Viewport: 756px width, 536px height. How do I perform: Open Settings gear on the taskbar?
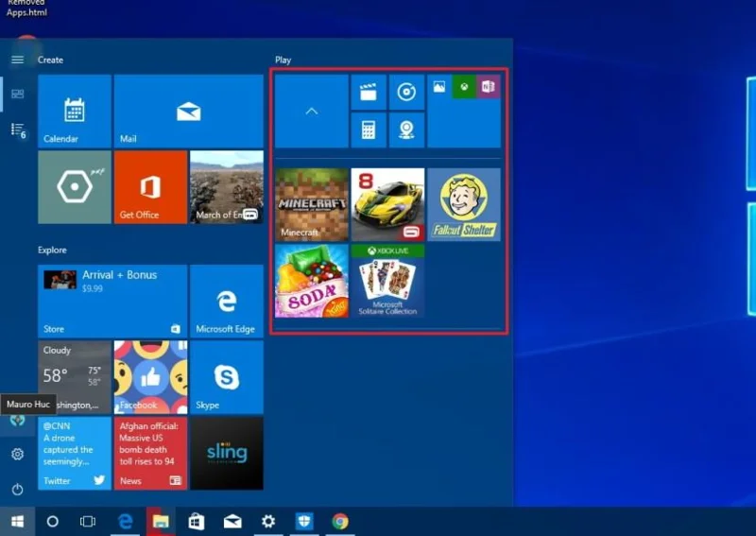pos(268,522)
